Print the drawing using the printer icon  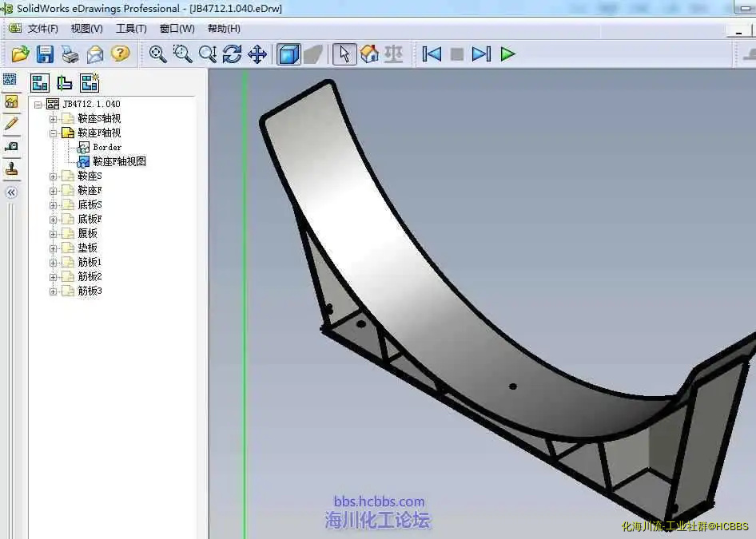pyautogui.click(x=70, y=54)
